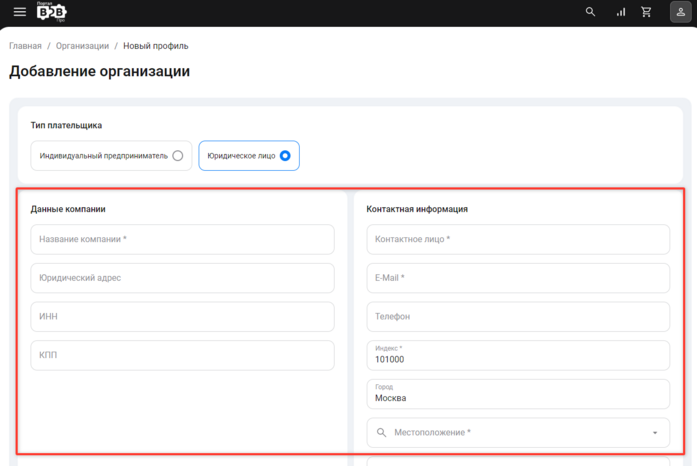This screenshot has width=697, height=466.
Task: Go to Организации breadcrumb
Action: click(82, 46)
